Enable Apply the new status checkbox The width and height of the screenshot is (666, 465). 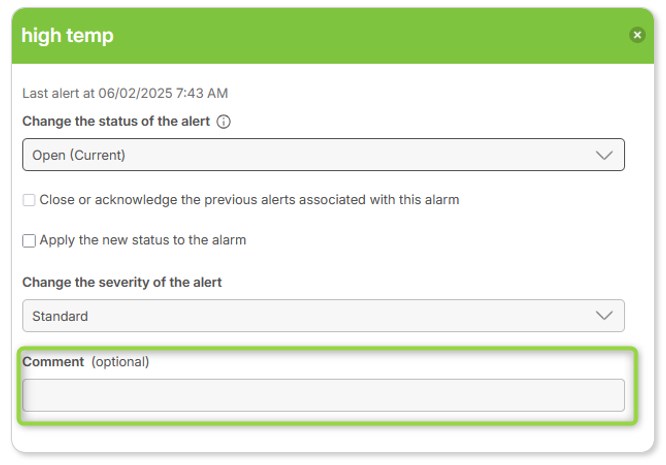(29, 240)
